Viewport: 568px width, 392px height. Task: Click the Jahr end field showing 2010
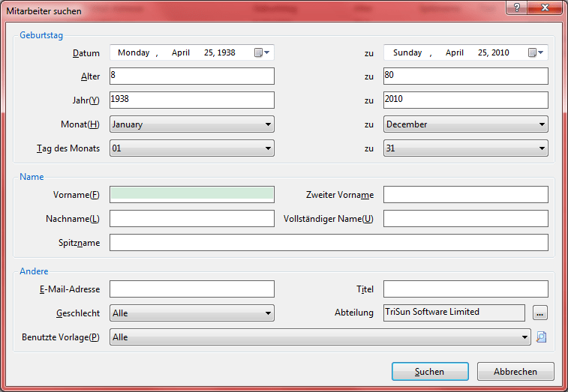[x=466, y=100]
